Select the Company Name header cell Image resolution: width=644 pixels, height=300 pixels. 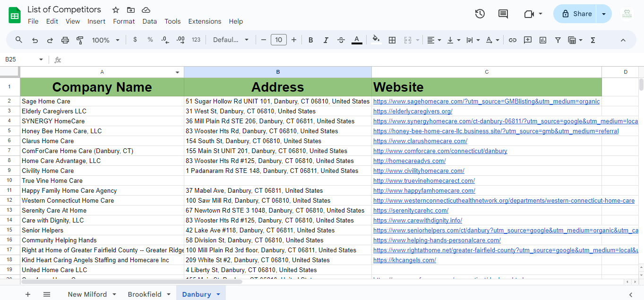click(x=102, y=87)
